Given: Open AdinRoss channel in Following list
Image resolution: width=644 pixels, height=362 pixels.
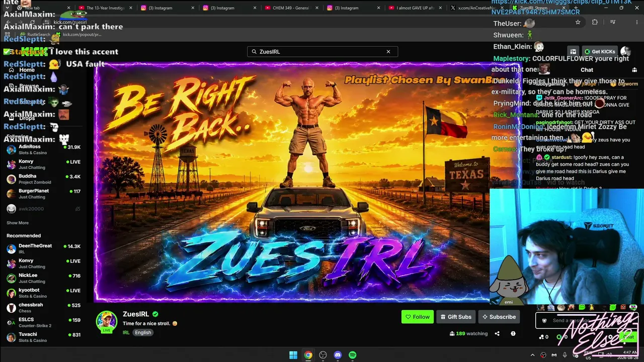Looking at the screenshot, I should pyautogui.click(x=43, y=150).
